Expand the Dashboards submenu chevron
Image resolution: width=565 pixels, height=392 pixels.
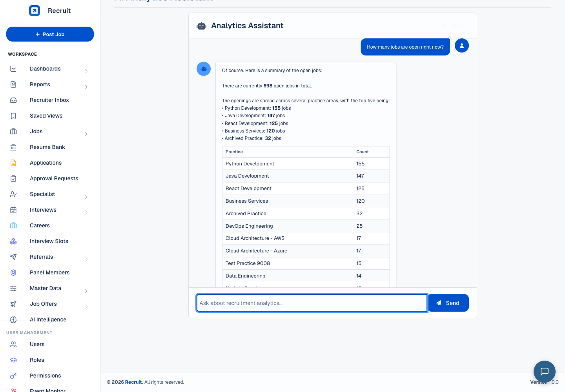[86, 71]
